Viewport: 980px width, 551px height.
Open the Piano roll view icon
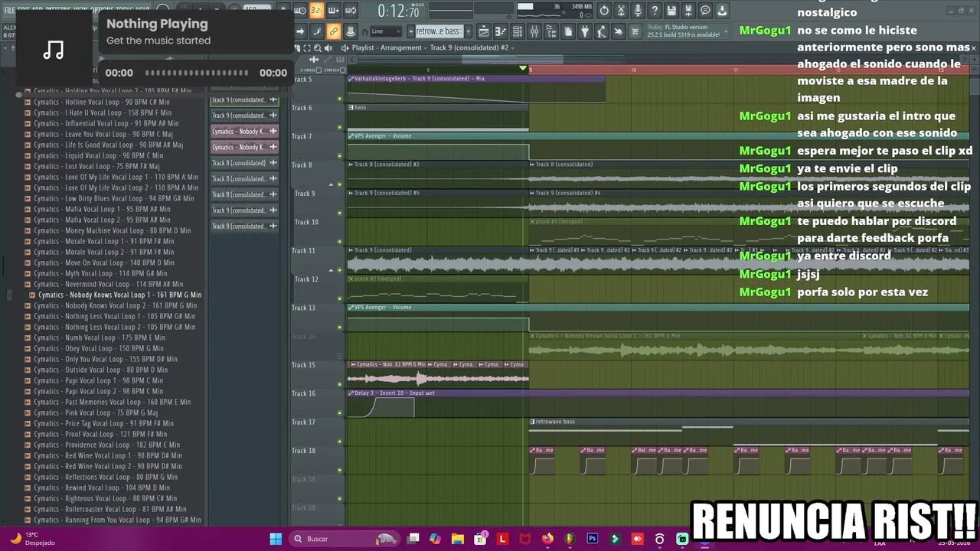500,31
